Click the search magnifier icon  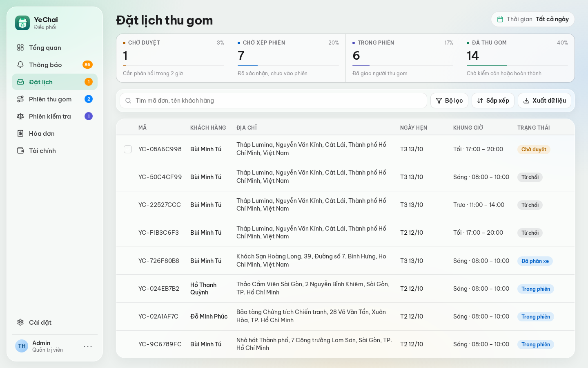[x=128, y=101]
